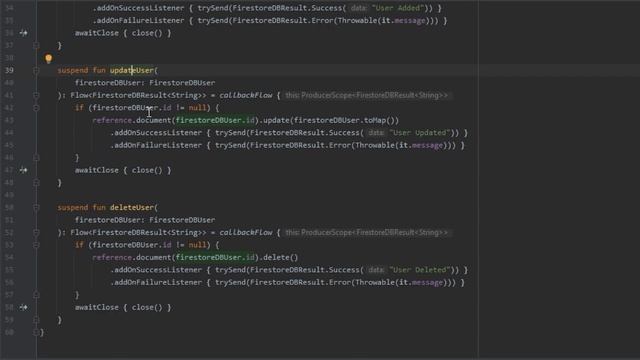Click "User Deleted" string on line 55
Viewport: 640px width, 360px height.
pyautogui.click(x=420, y=270)
